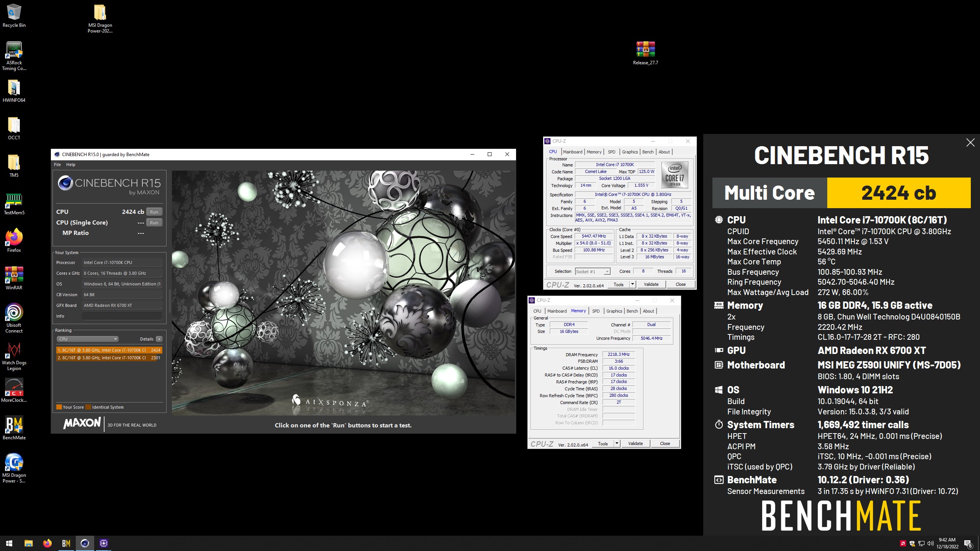The height and width of the screenshot is (551, 980).
Task: Open About tab in upper CPU-Z window
Action: (x=664, y=152)
